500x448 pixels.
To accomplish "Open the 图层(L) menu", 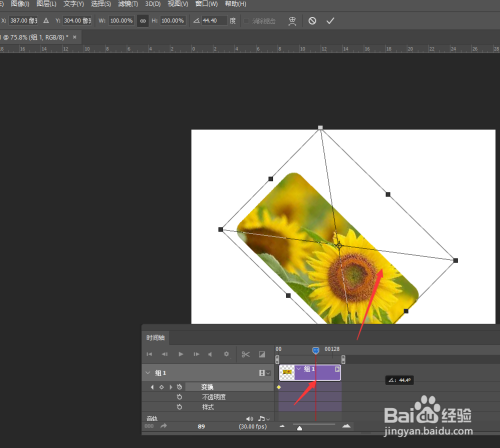I will (46, 4).
